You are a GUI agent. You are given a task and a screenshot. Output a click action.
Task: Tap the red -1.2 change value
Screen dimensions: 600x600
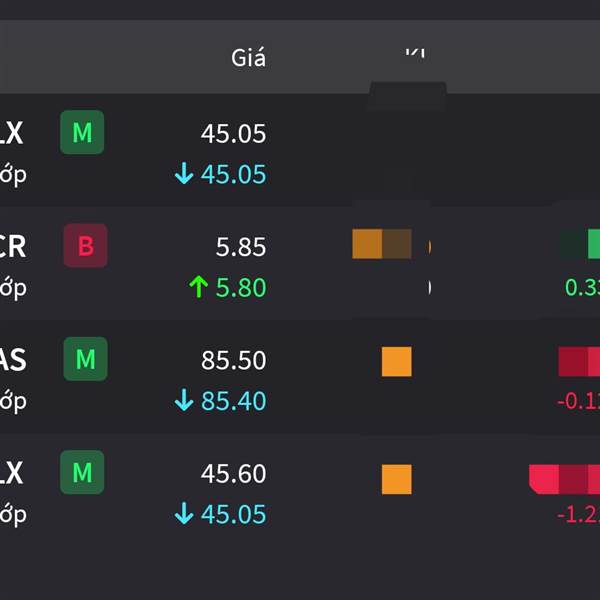point(578,514)
